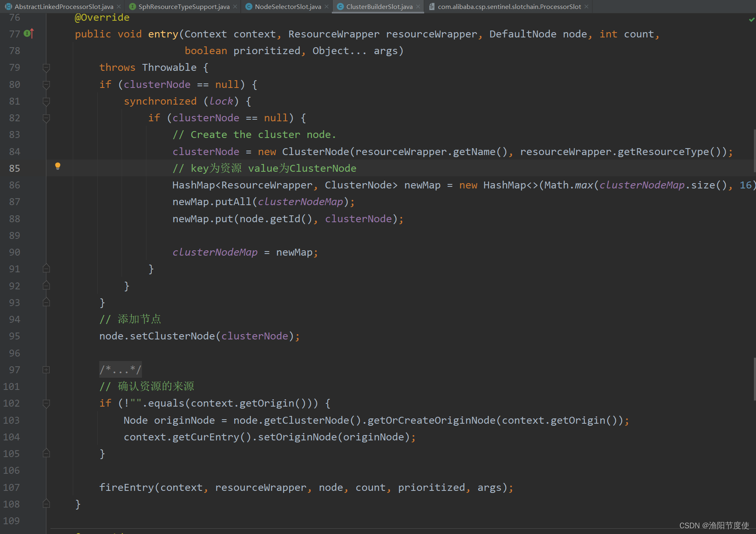
Task: Click the class icon on NodeSelectorSlot.java tab
Action: tap(249, 7)
